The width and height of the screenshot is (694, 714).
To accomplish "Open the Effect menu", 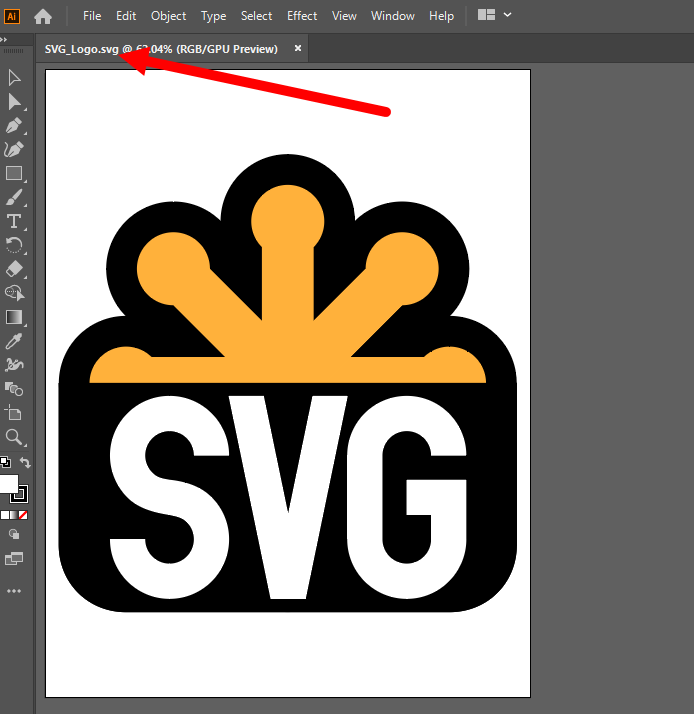I will (x=302, y=16).
